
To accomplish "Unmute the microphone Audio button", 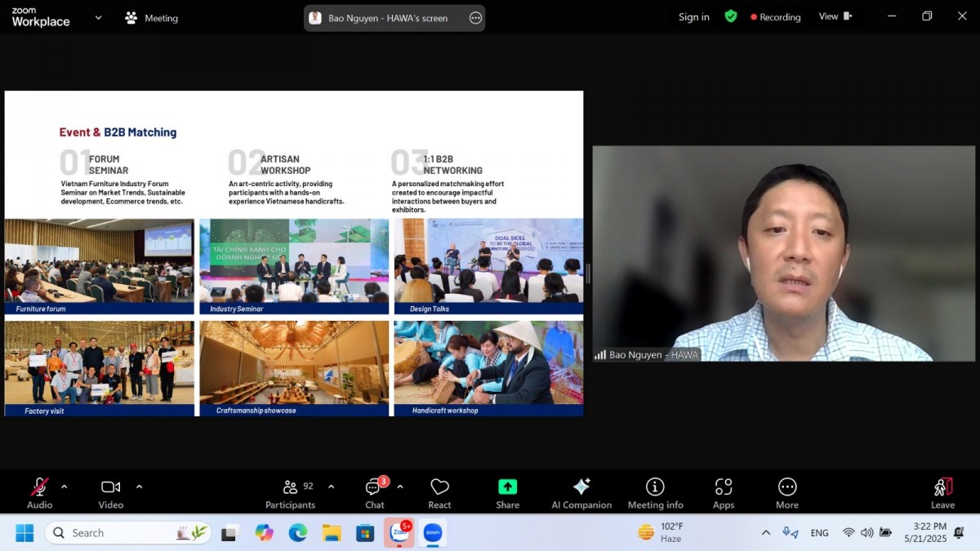I will (39, 493).
